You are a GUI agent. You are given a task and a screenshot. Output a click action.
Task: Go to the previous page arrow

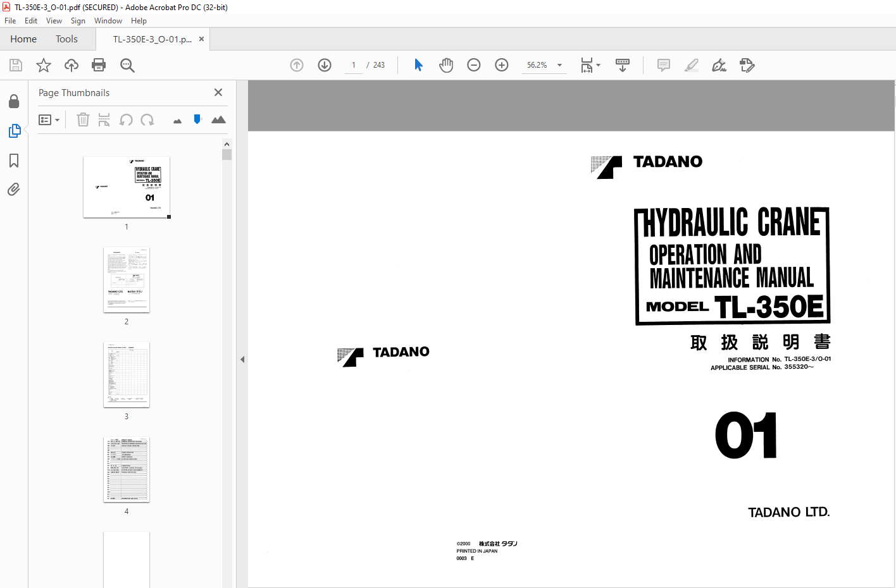(x=297, y=65)
